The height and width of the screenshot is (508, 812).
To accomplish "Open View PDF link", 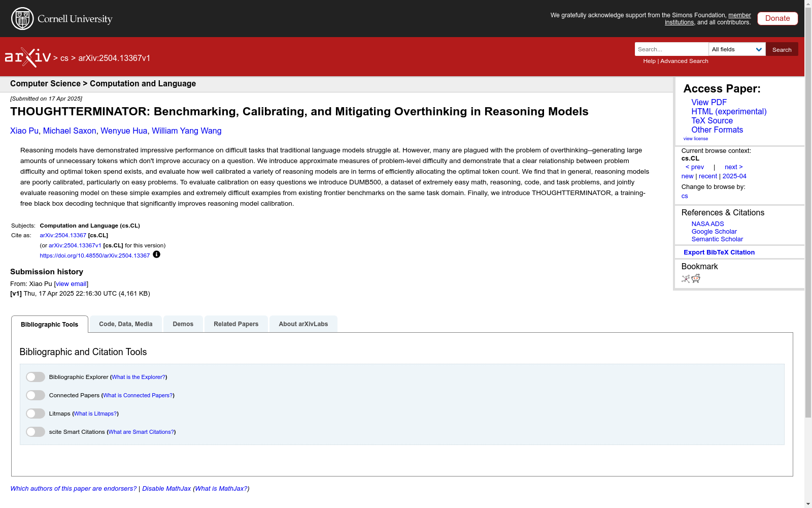I will (709, 102).
